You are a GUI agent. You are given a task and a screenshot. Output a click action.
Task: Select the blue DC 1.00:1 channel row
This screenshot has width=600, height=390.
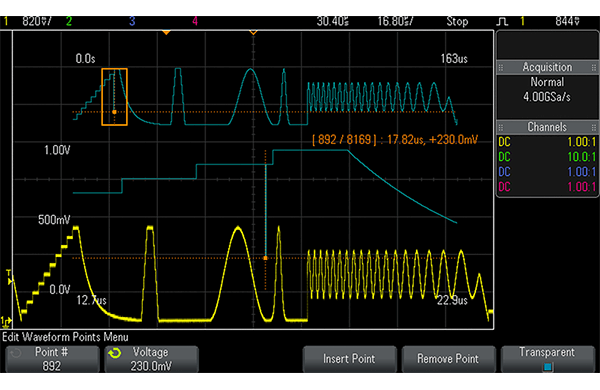click(547, 172)
